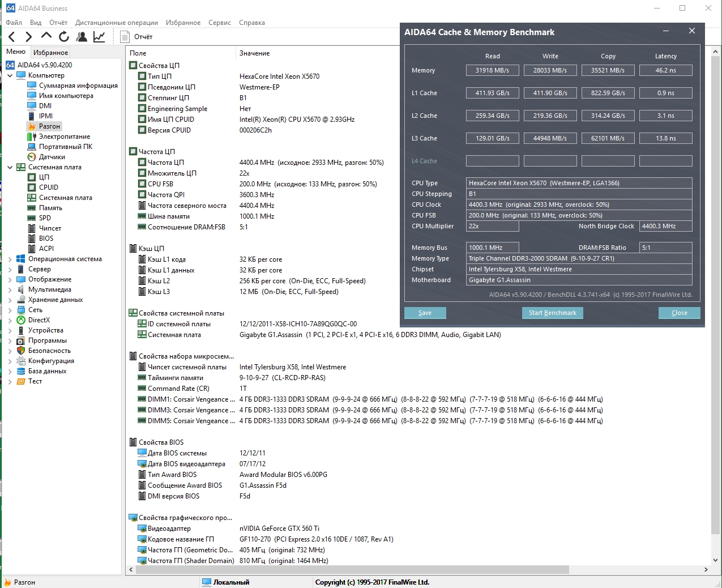Expand the Сеть node
722x588 pixels.
click(10, 310)
